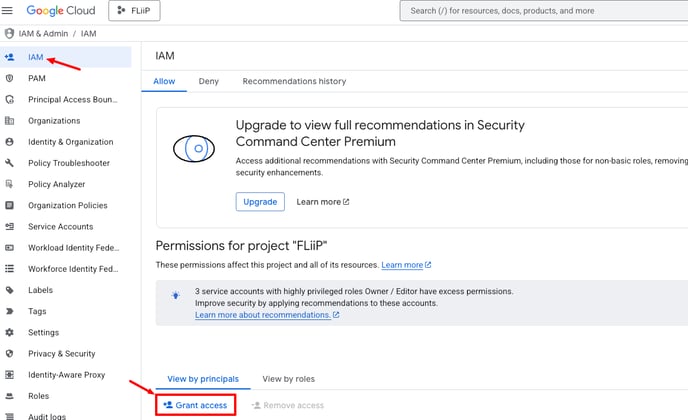This screenshot has height=420, width=688.
Task: Click the Security Command Center eye graphic
Action: coord(194,149)
